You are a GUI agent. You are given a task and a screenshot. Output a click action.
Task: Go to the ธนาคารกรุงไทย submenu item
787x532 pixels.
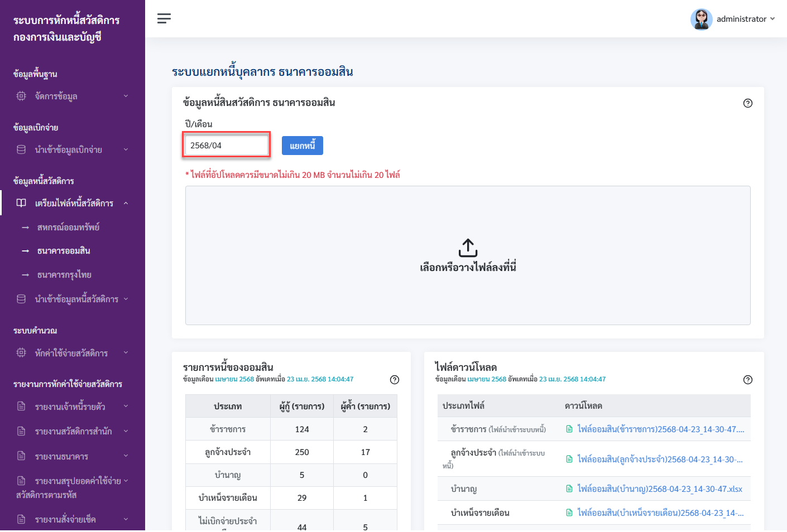pyautogui.click(x=64, y=275)
